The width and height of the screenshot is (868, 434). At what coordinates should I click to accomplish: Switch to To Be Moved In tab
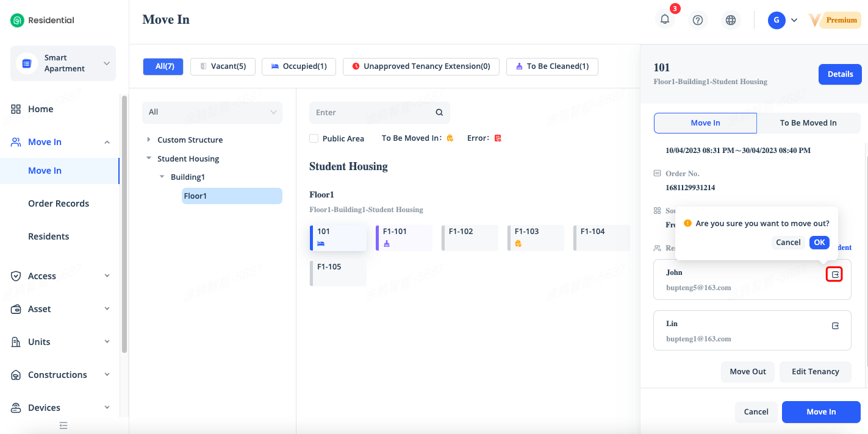[x=808, y=123]
